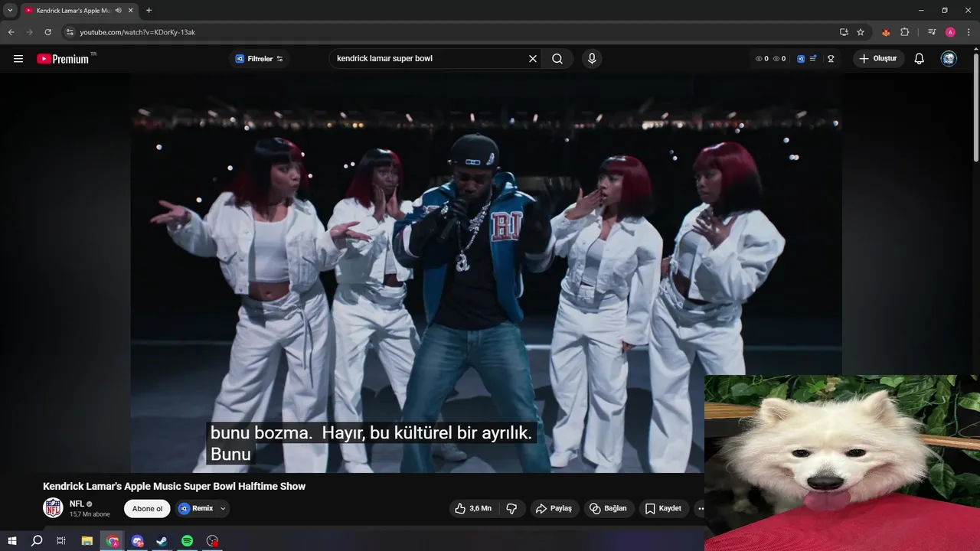Open the trophy icon in header

(x=831, y=59)
